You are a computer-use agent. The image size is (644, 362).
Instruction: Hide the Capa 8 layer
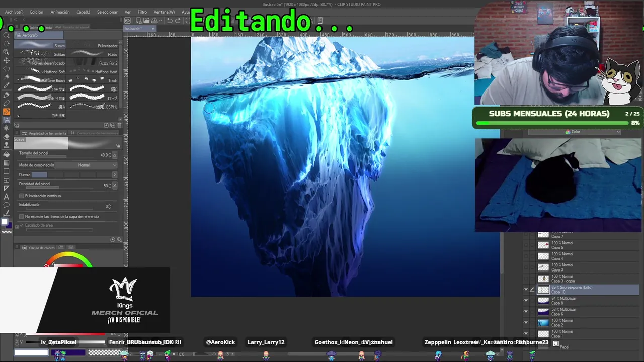[x=526, y=300]
